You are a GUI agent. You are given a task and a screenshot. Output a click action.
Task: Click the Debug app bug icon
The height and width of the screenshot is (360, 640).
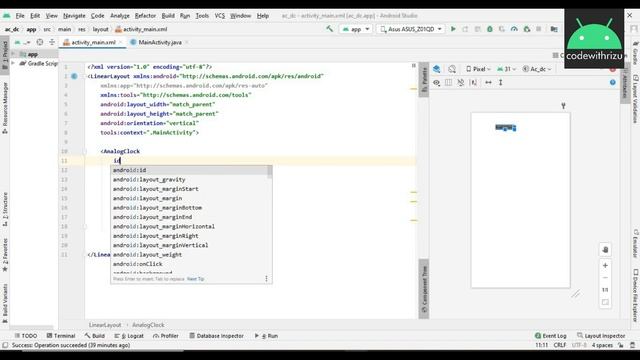[490, 29]
